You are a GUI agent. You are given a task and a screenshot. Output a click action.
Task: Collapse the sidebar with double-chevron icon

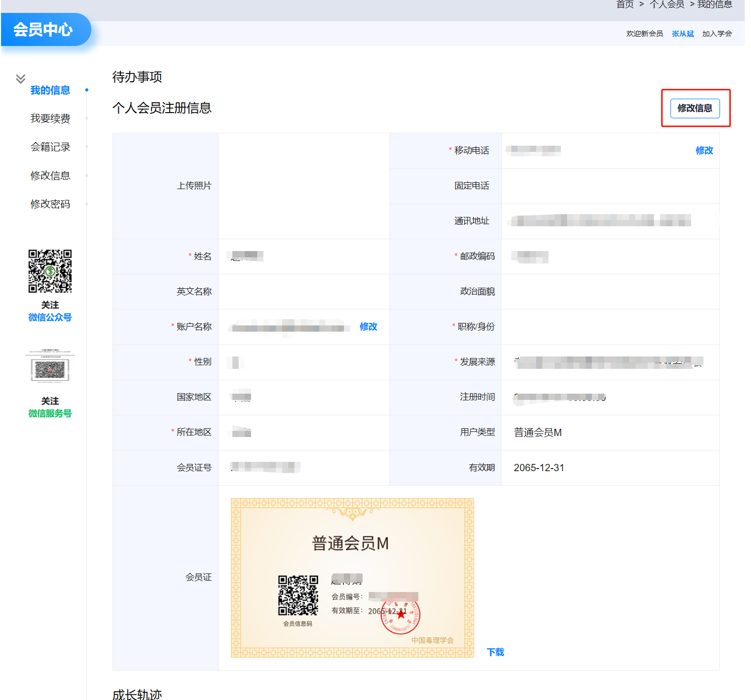pyautogui.click(x=21, y=79)
